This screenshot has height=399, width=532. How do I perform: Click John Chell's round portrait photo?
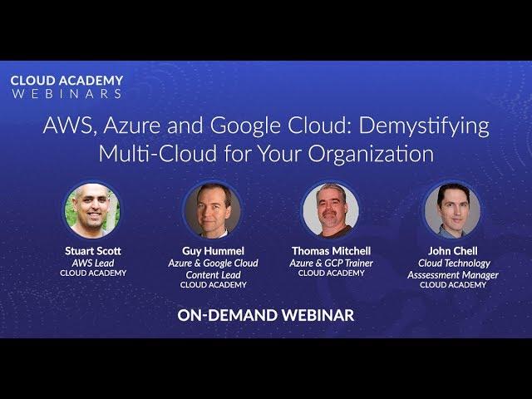point(452,210)
